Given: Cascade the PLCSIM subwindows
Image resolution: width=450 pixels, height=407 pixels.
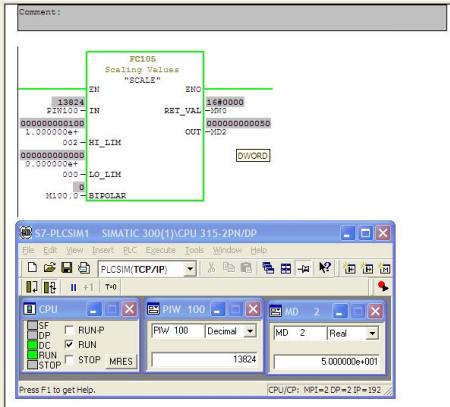Looking at the screenshot, I should 268,268.
